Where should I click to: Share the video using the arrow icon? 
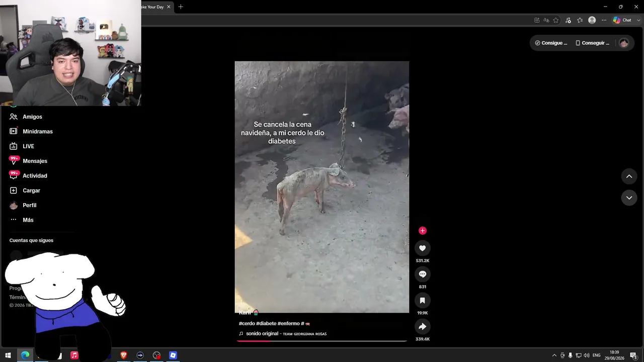pyautogui.click(x=422, y=326)
